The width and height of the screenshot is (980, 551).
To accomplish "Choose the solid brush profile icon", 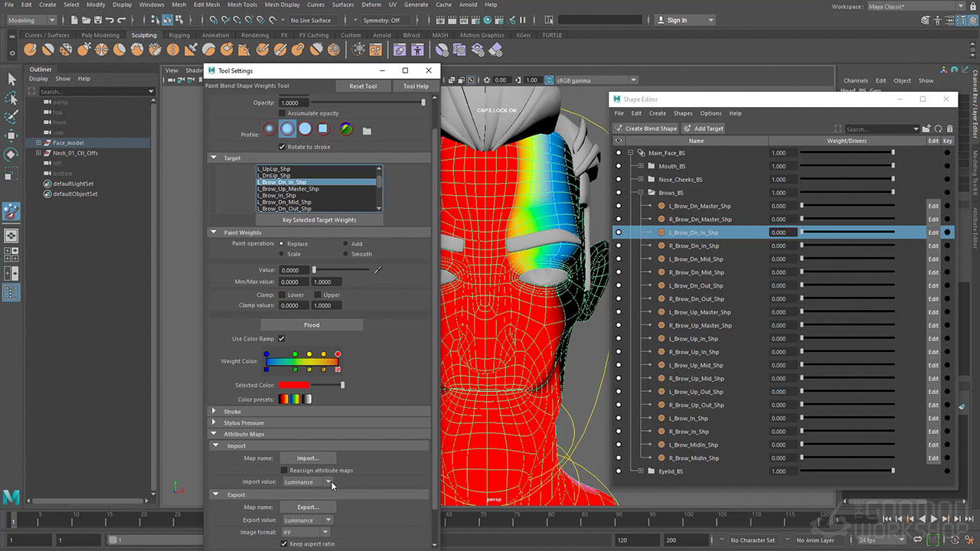I will tap(305, 129).
